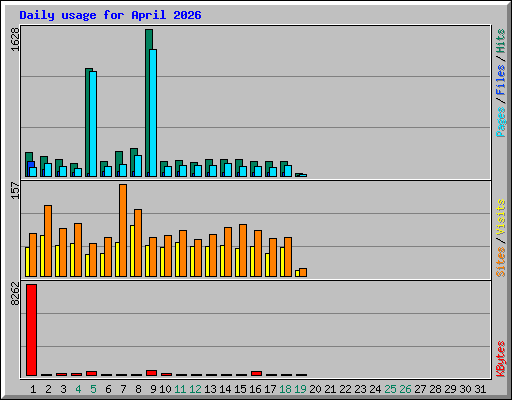Click the orange visits bar for day 15

(243, 251)
